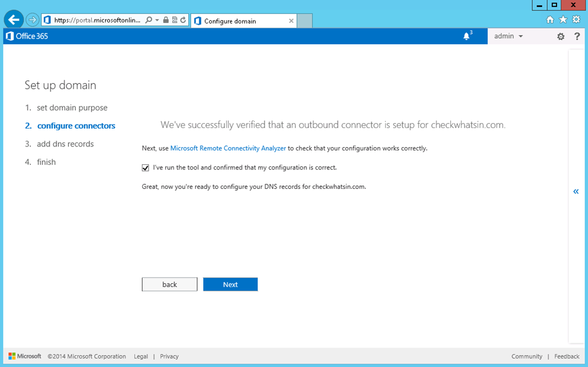Open the Legal footer link

(x=141, y=357)
